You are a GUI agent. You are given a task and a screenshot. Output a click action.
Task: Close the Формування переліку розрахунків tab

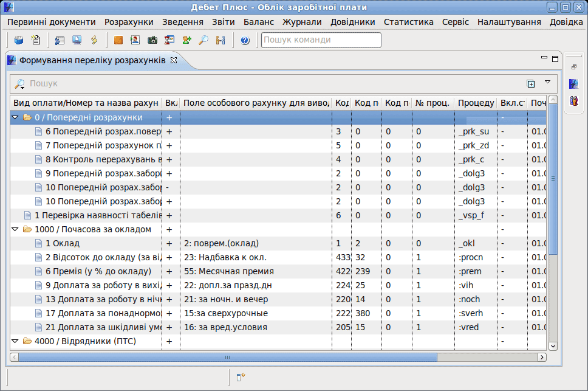click(174, 60)
